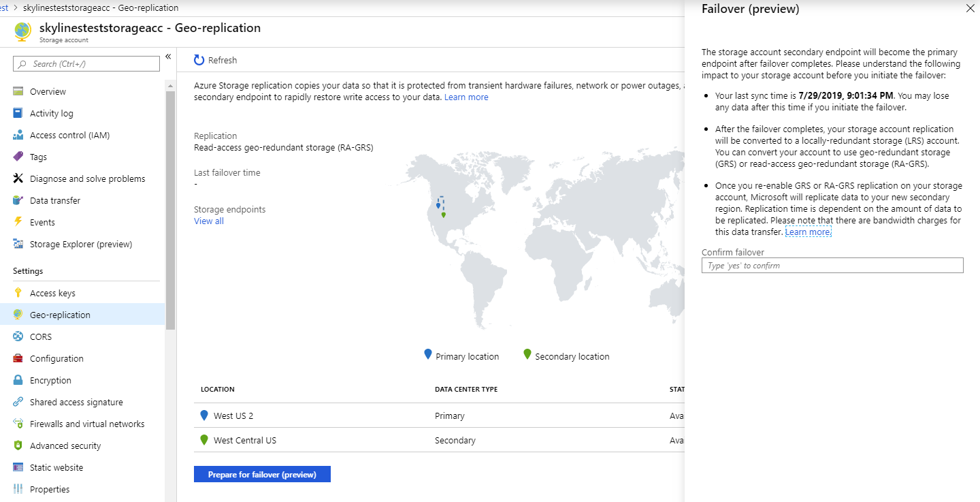Image resolution: width=980 pixels, height=502 pixels.
Task: Click the Secondary data center type cell
Action: [455, 440]
